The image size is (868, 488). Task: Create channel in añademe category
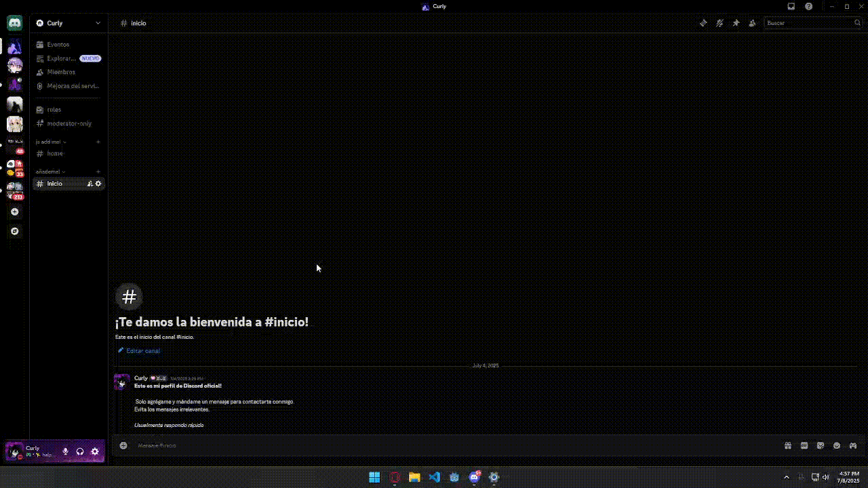click(98, 171)
